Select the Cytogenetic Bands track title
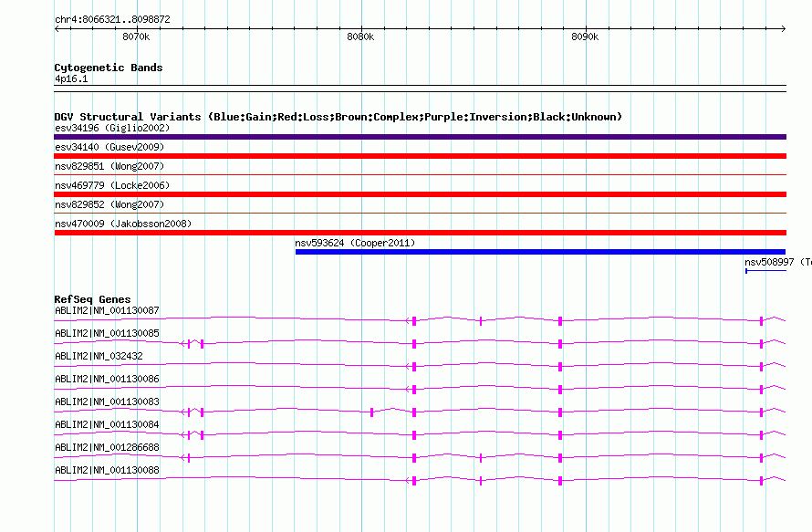This screenshot has height=532, width=812. [109, 68]
